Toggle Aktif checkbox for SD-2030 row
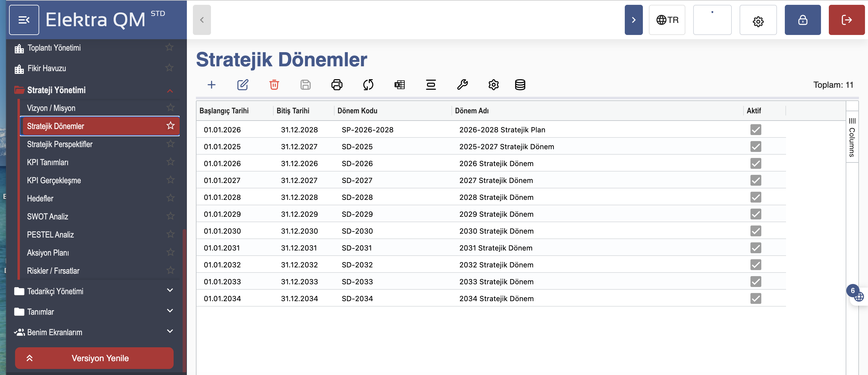The image size is (868, 375). [x=756, y=231]
